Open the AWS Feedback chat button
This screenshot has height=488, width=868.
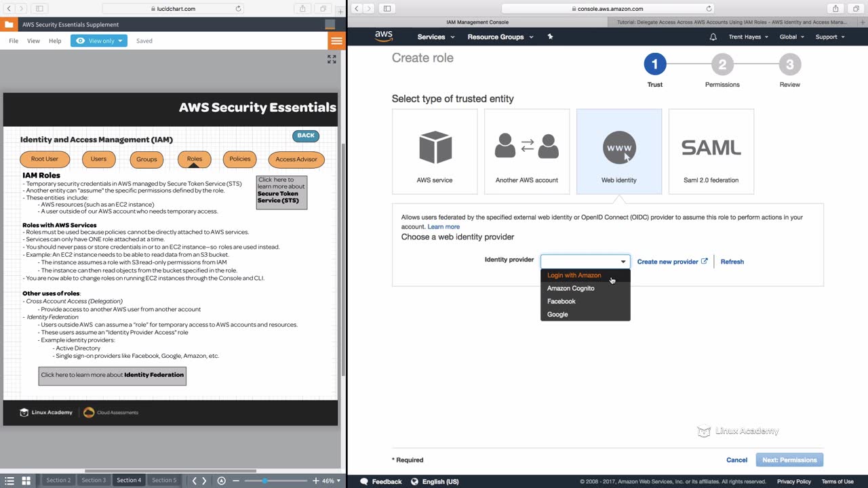[381, 481]
